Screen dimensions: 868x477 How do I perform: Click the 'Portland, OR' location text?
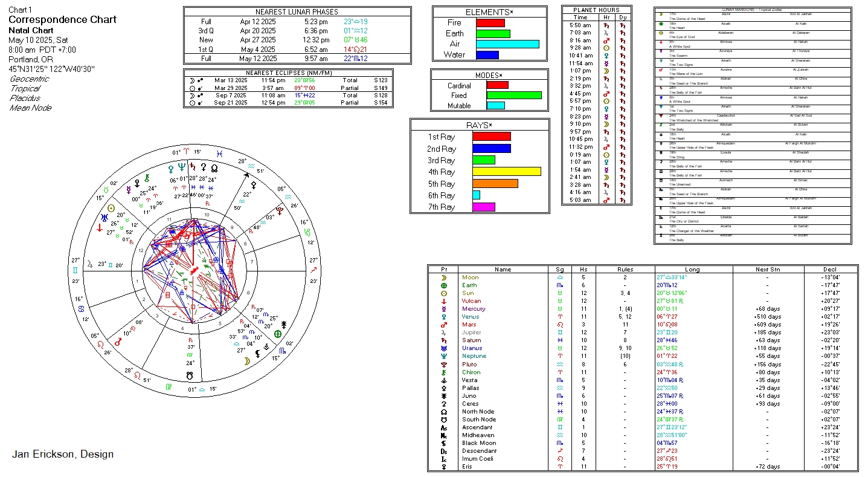coord(30,59)
